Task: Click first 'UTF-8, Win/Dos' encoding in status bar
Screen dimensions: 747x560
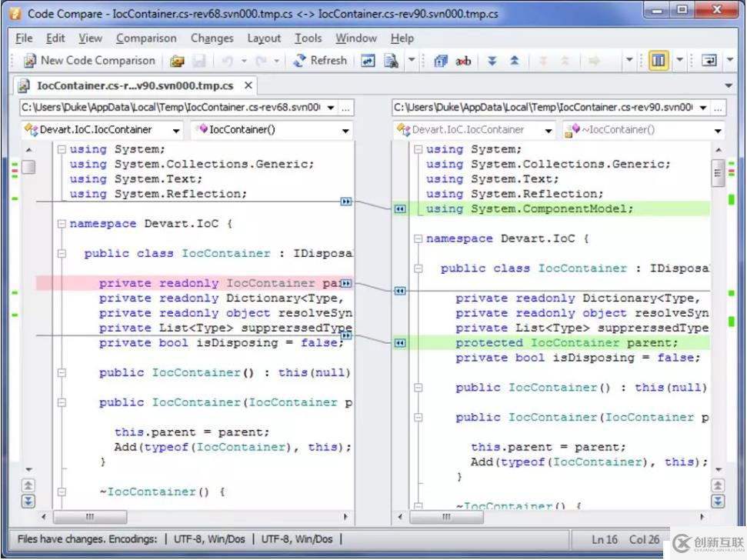Action: (209, 539)
